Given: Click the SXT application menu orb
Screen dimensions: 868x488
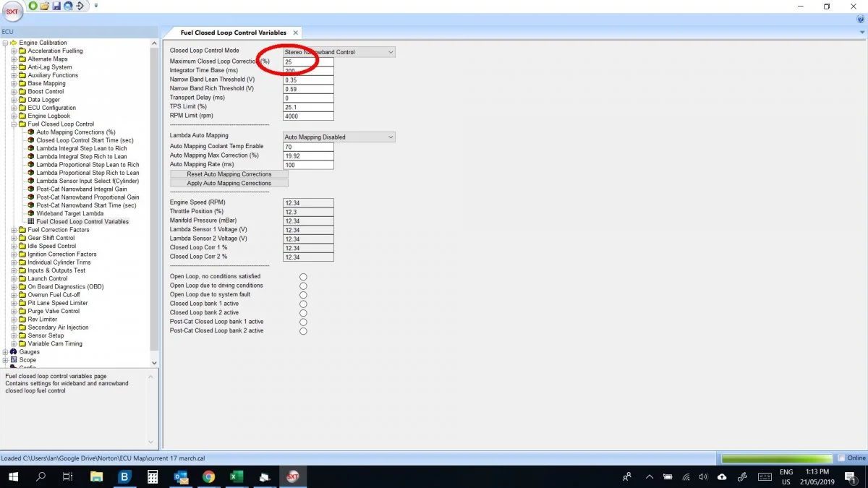Looking at the screenshot, I should click(12, 12).
